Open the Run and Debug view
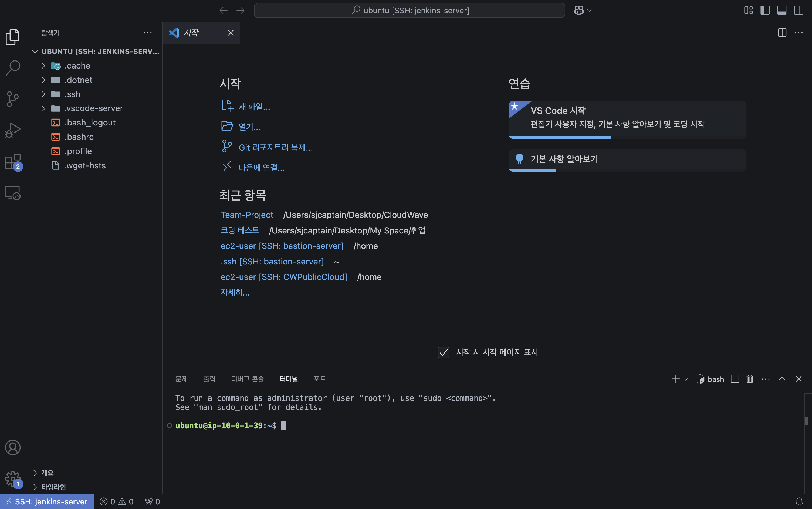The height and width of the screenshot is (509, 812). coord(13,130)
